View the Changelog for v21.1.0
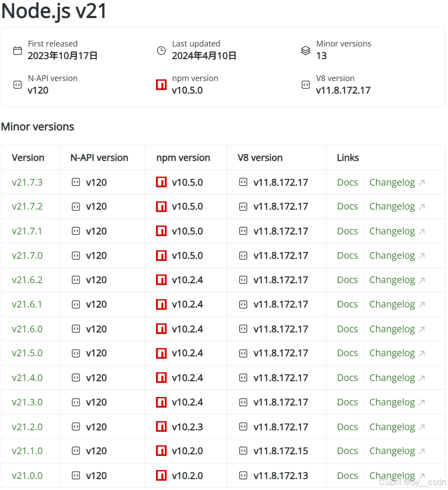The width and height of the screenshot is (448, 490). pyautogui.click(x=392, y=451)
